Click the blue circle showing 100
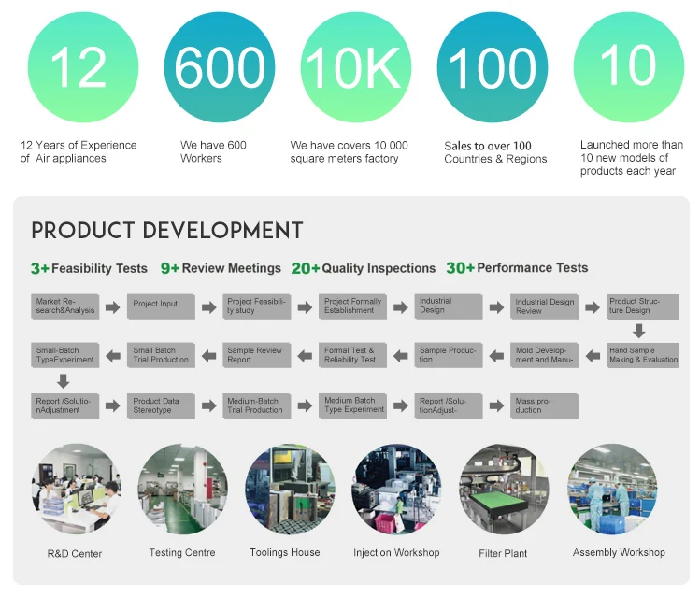Image resolution: width=700 pixels, height=597 pixels. tap(493, 67)
